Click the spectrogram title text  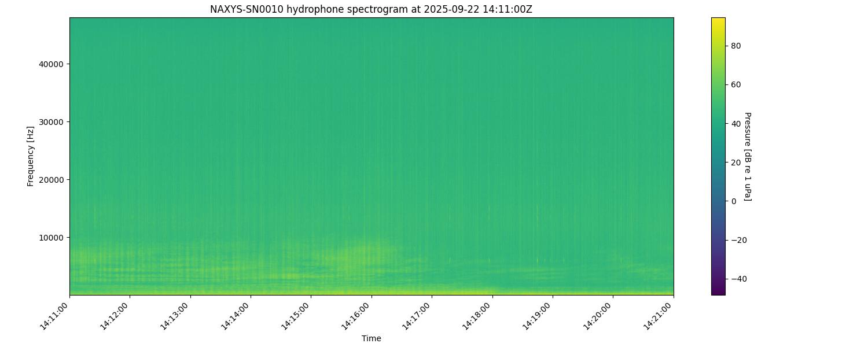coord(371,9)
